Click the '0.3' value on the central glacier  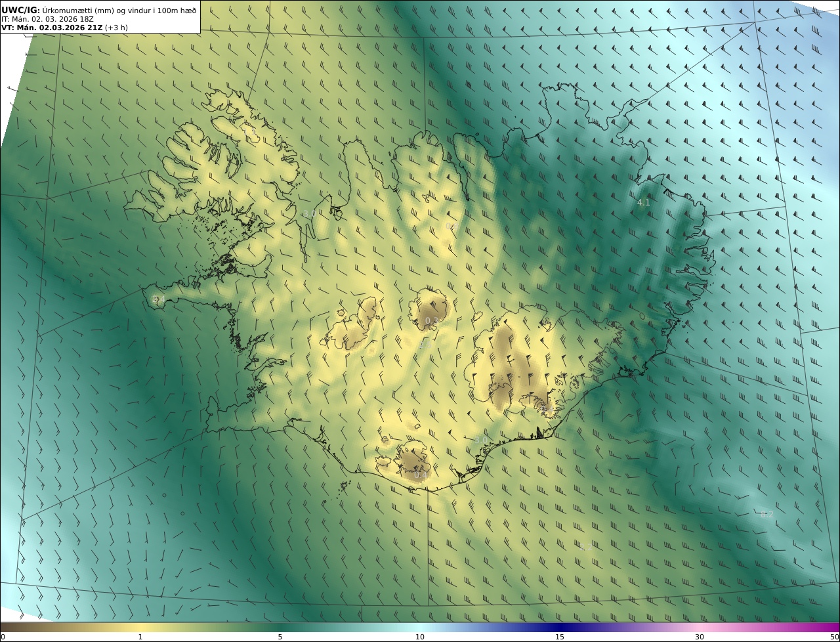(x=431, y=320)
